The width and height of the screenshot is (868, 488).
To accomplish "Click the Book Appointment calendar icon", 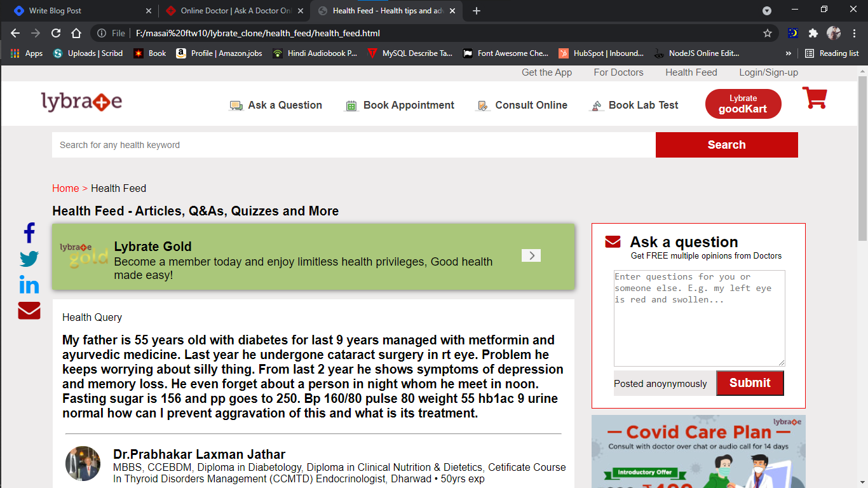I will (x=351, y=106).
